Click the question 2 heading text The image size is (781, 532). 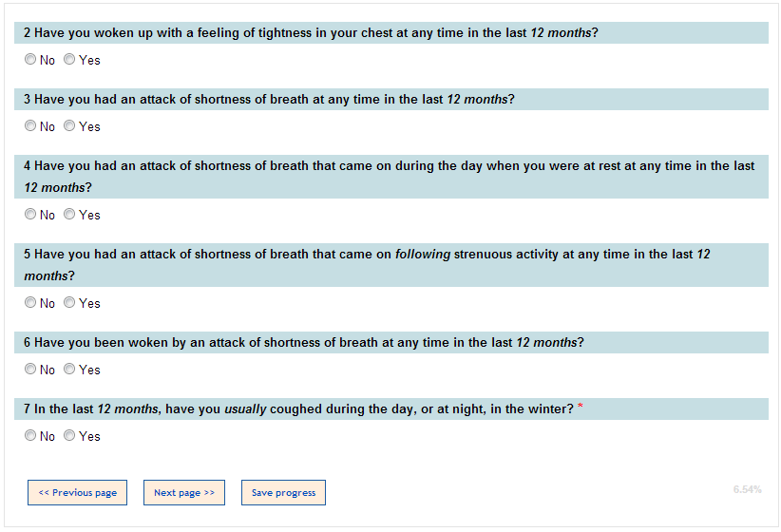pos(311,33)
